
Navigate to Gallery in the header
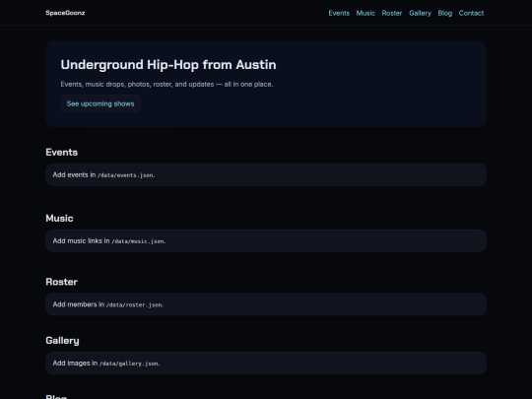[420, 13]
